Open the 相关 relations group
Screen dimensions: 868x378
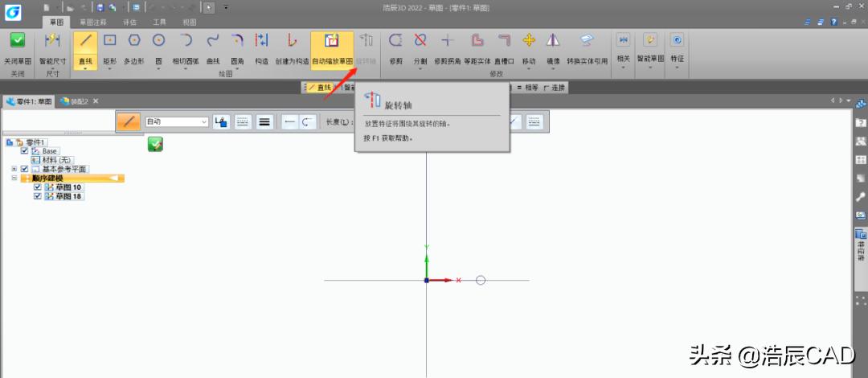coord(624,49)
